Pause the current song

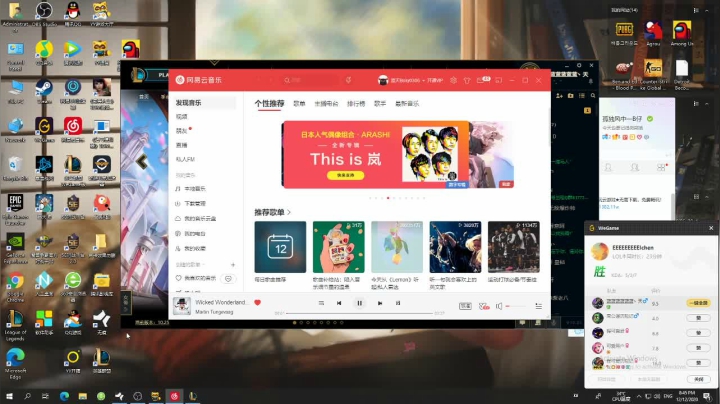click(x=360, y=303)
